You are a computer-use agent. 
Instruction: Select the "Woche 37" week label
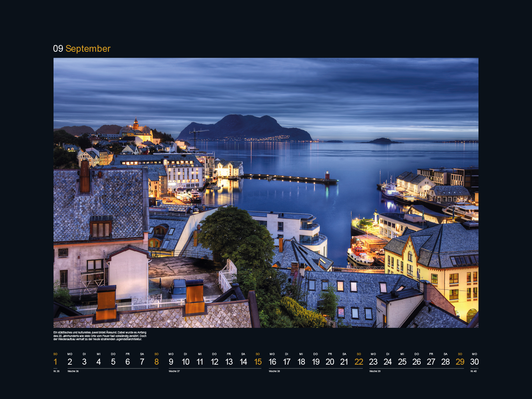174,371
